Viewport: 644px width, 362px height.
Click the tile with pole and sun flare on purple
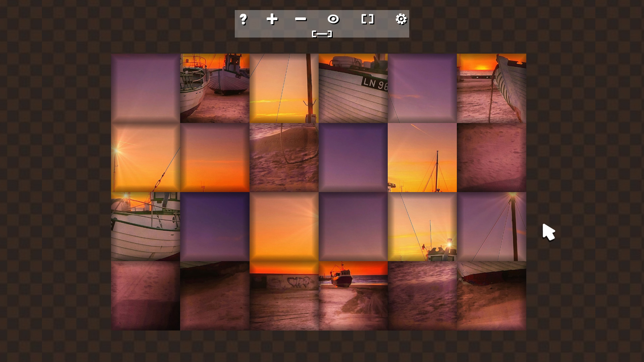(491, 227)
